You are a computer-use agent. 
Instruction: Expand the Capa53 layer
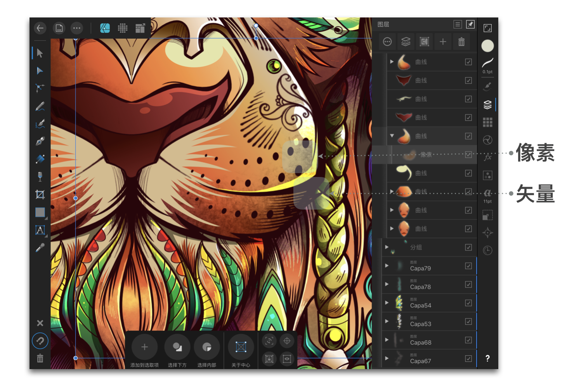coord(387,321)
